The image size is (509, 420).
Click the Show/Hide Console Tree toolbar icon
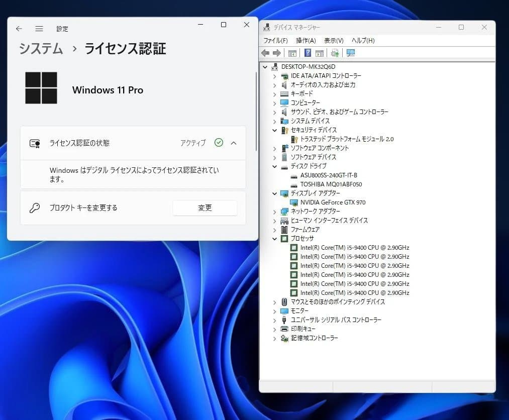coord(292,53)
